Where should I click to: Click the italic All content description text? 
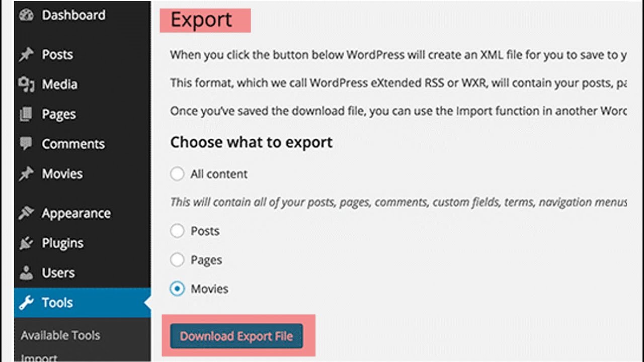(x=398, y=203)
